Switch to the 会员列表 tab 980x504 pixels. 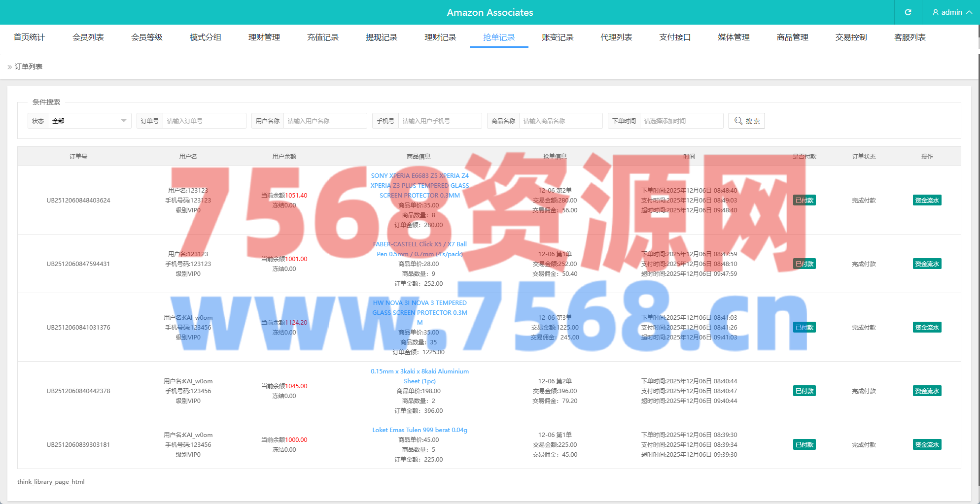pos(88,37)
